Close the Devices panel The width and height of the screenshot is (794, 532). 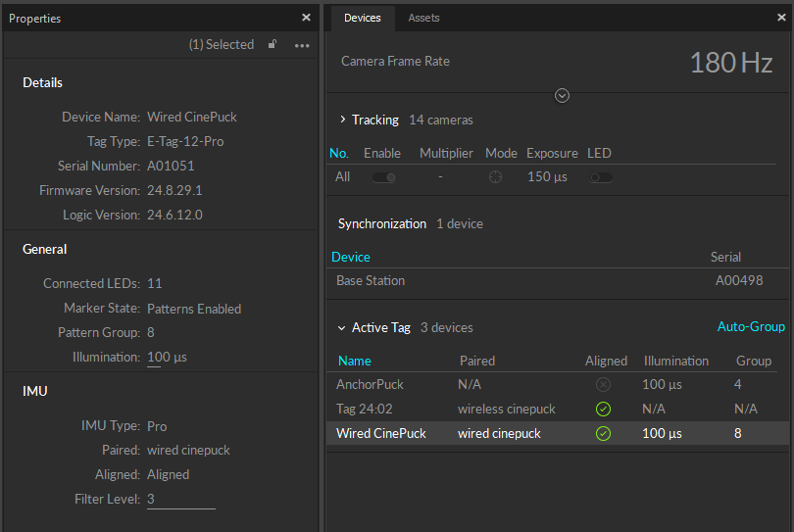pyautogui.click(x=781, y=18)
